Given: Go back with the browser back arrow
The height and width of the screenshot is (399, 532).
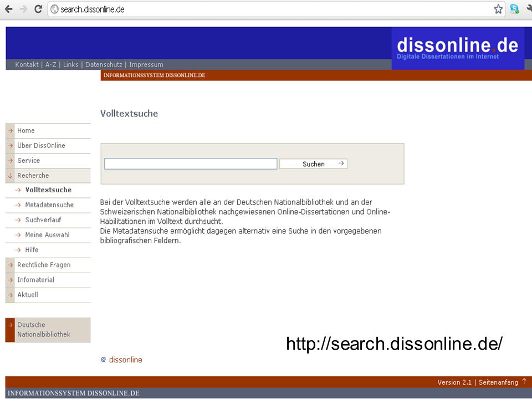Looking at the screenshot, I should [9, 9].
